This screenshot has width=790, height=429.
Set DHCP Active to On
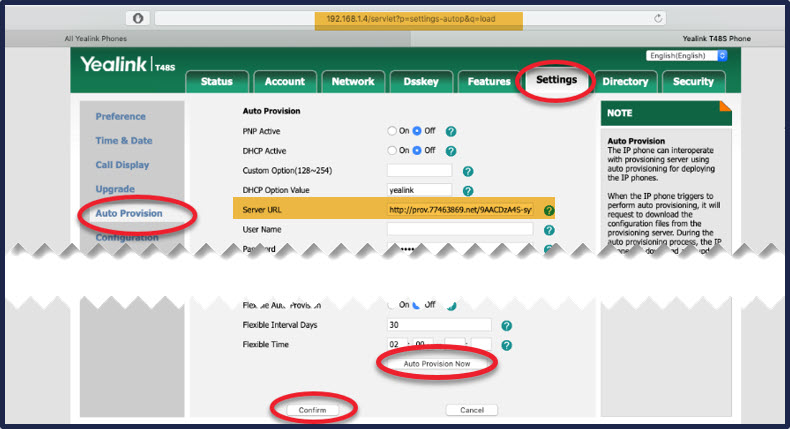[392, 150]
